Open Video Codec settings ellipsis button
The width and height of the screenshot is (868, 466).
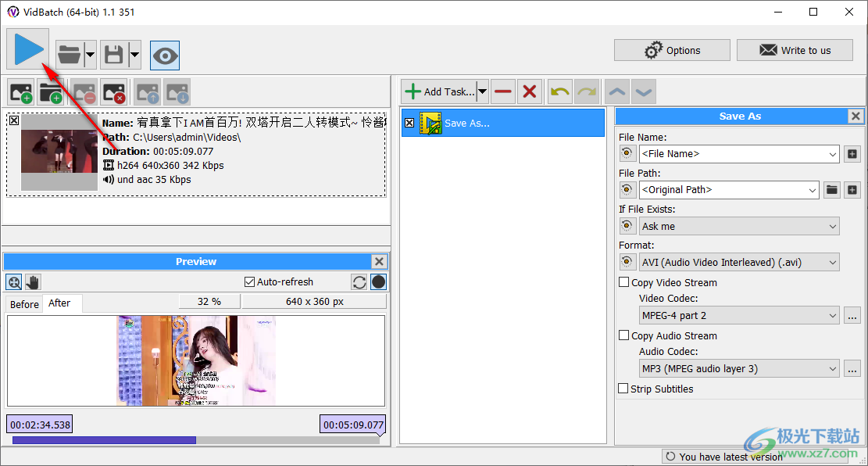(x=852, y=316)
